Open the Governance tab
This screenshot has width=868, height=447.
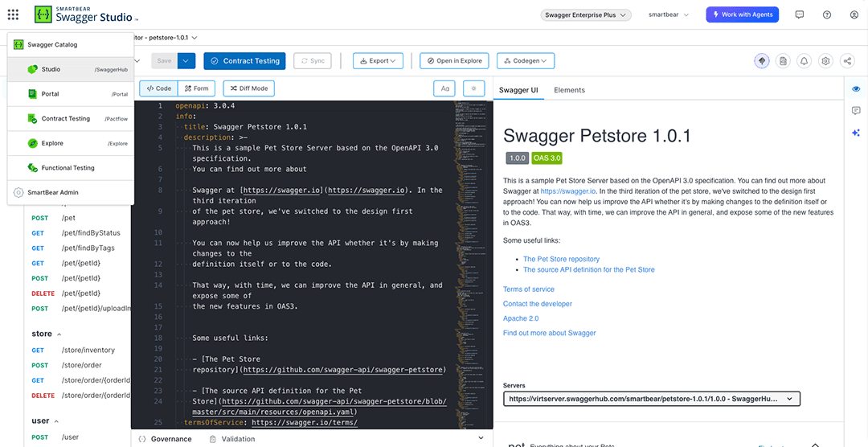coord(166,439)
